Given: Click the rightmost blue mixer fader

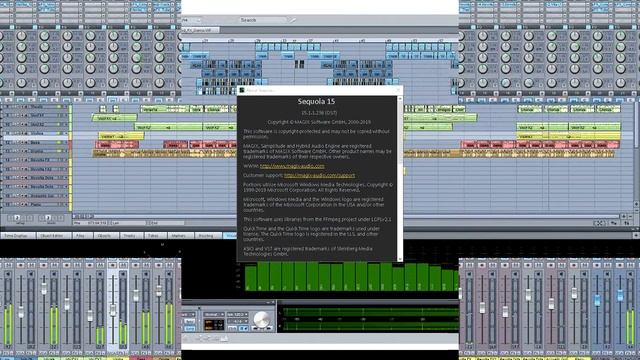Looking at the screenshot, I should pyautogui.click(x=620, y=296).
